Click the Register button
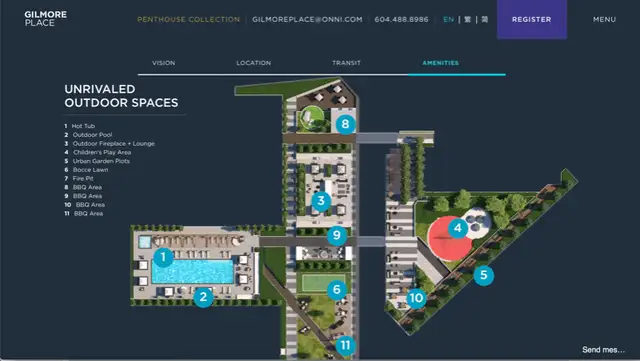 [x=531, y=19]
